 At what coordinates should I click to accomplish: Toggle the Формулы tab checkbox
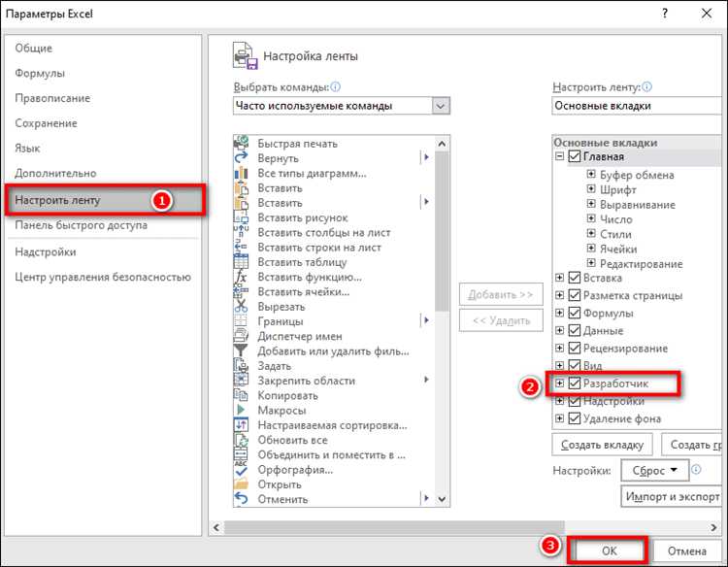(575, 313)
